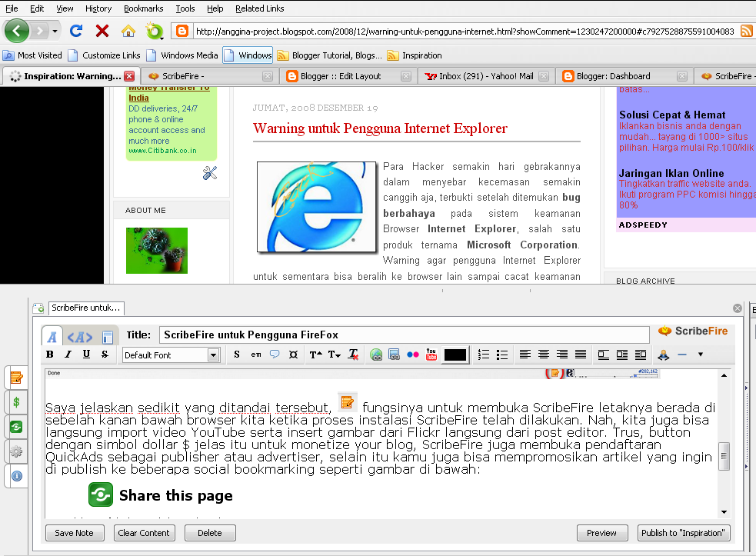Click the About Me profile image
The width and height of the screenshot is (756, 556).
(157, 251)
